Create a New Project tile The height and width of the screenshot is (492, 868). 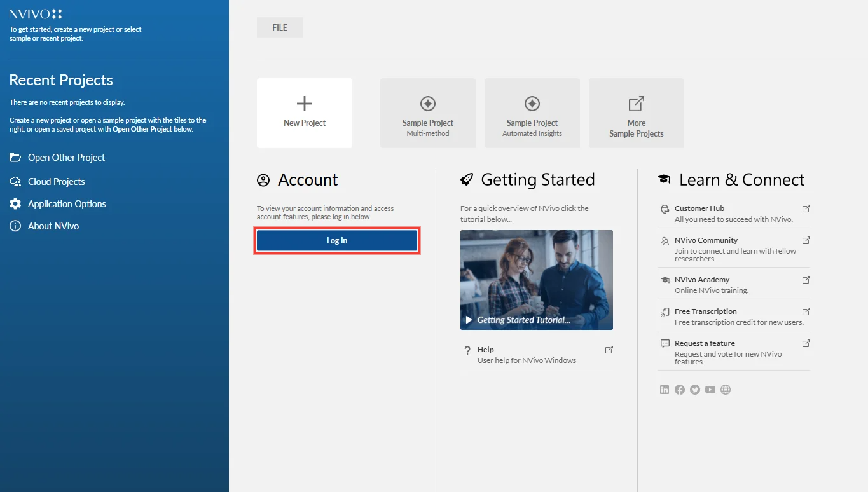305,113
